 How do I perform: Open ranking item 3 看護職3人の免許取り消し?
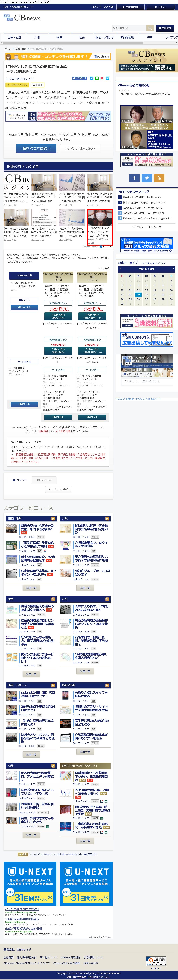click(143, 208)
